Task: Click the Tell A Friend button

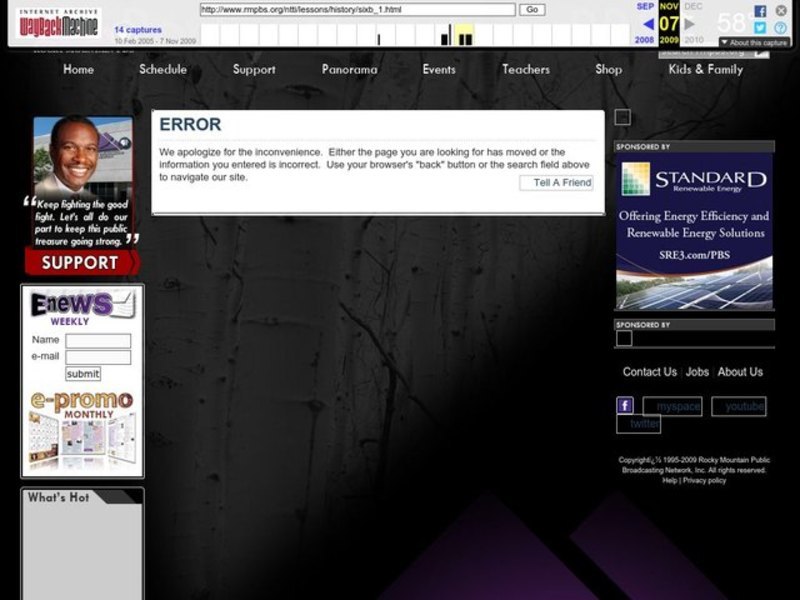Action: [557, 183]
